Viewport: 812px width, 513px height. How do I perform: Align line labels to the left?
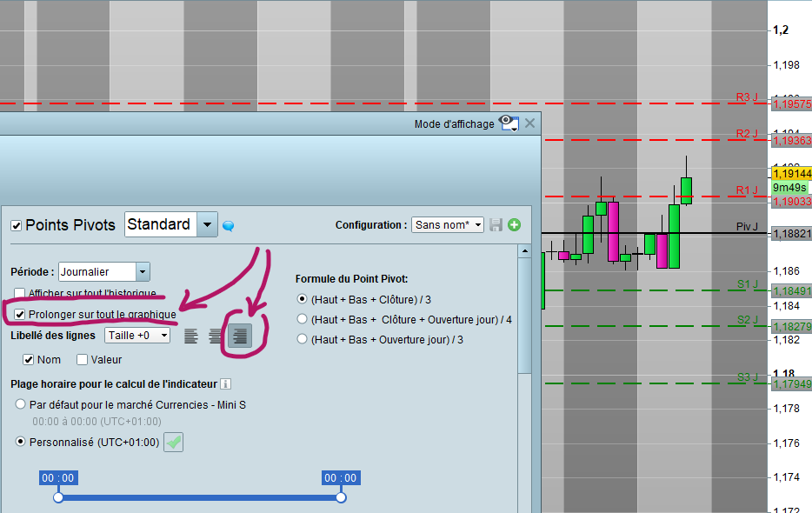[191, 336]
